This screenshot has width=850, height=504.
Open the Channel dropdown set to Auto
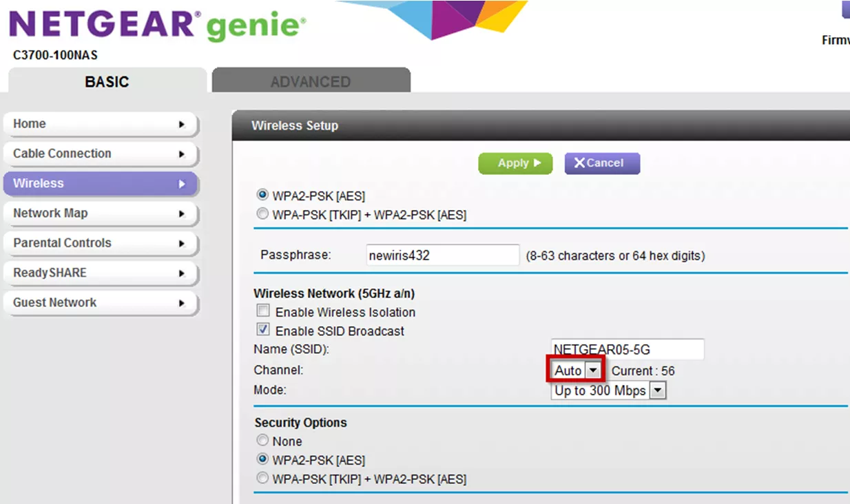(x=577, y=370)
